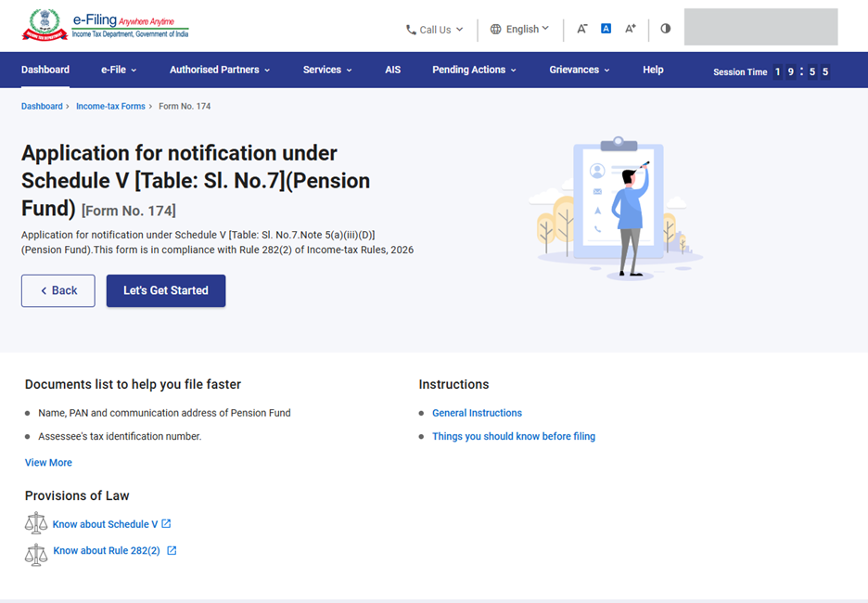Expand the English language selector

click(x=519, y=30)
